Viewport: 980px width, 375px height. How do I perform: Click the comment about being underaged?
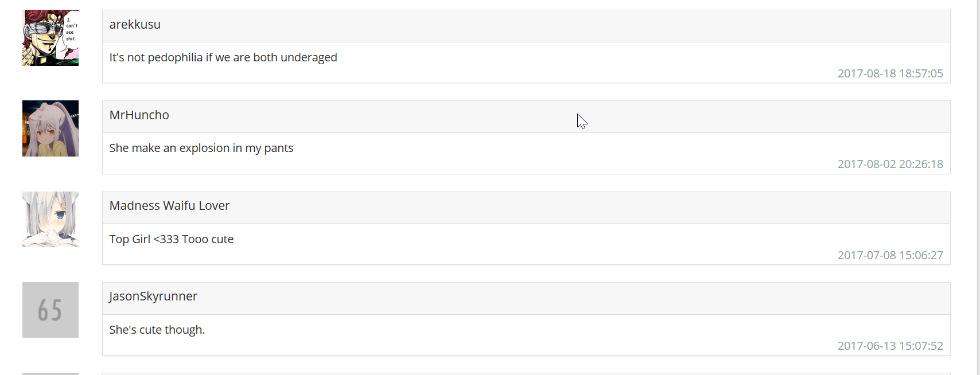pos(223,57)
